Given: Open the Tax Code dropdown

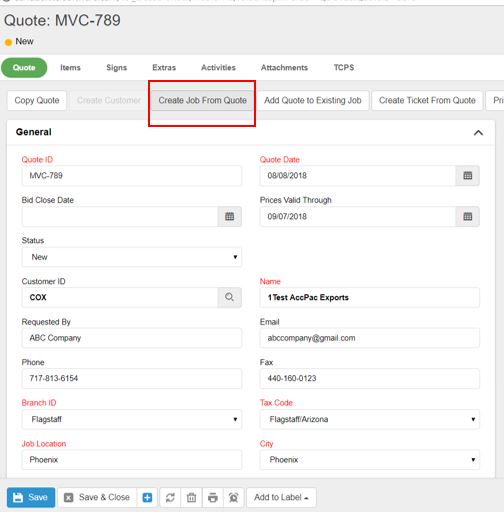Looking at the screenshot, I should point(369,419).
